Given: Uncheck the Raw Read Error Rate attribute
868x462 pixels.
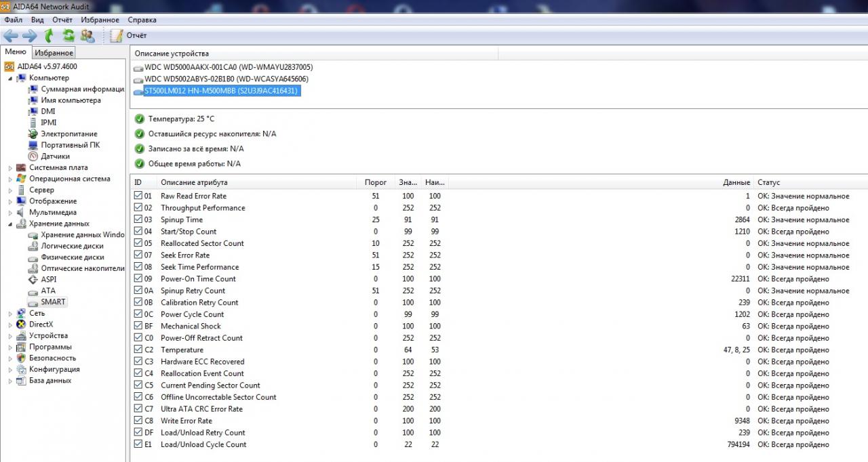Looking at the screenshot, I should [x=138, y=196].
